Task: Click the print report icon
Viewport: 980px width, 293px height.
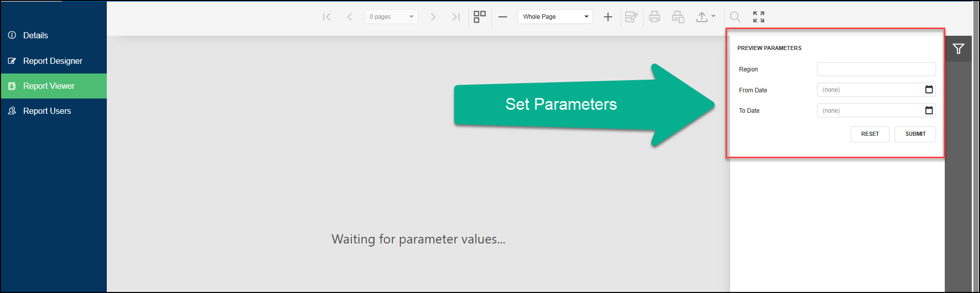Action: (655, 17)
